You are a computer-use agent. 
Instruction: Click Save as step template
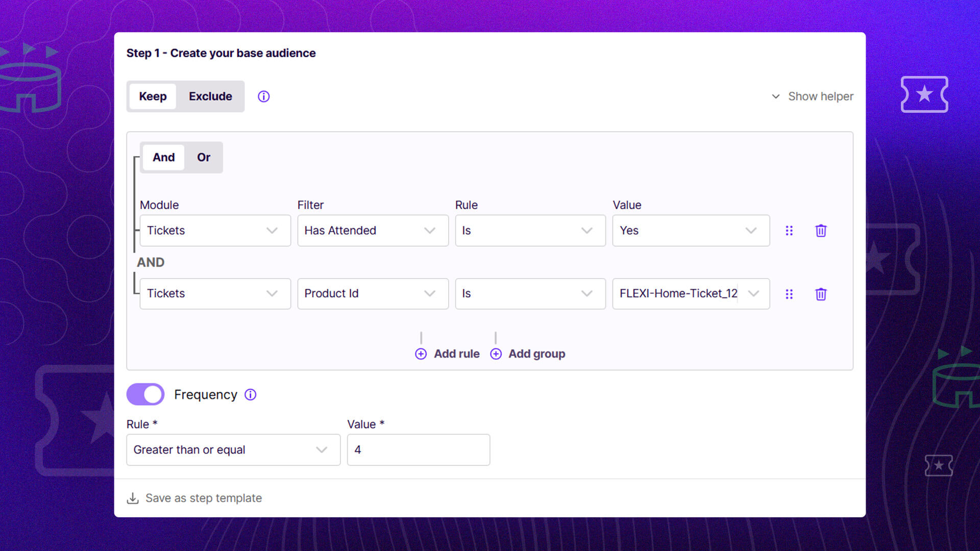[203, 497]
